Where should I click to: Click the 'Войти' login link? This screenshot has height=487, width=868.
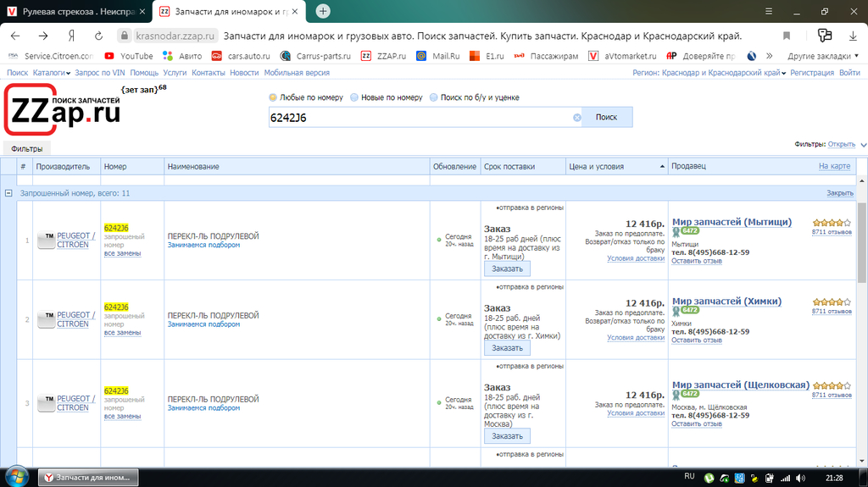click(x=849, y=73)
